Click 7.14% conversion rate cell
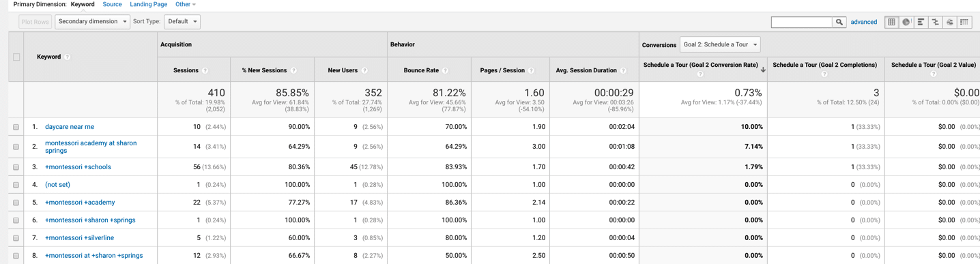980x264 pixels. click(753, 147)
